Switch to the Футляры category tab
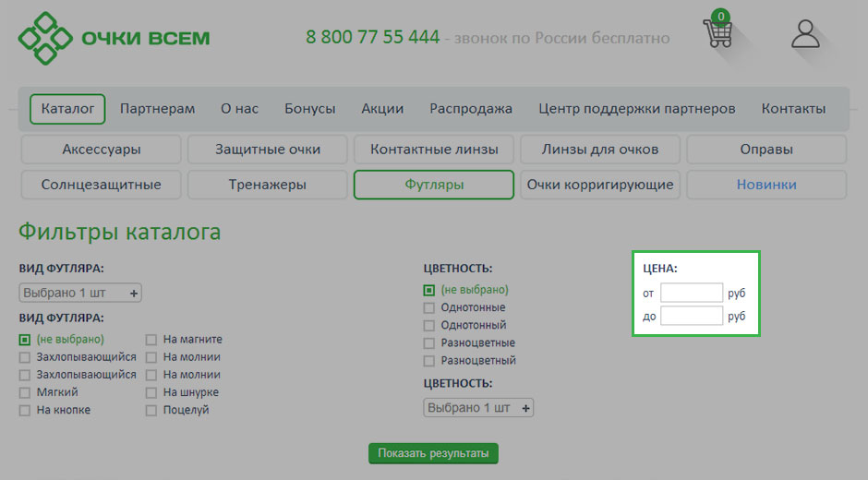 (x=434, y=185)
